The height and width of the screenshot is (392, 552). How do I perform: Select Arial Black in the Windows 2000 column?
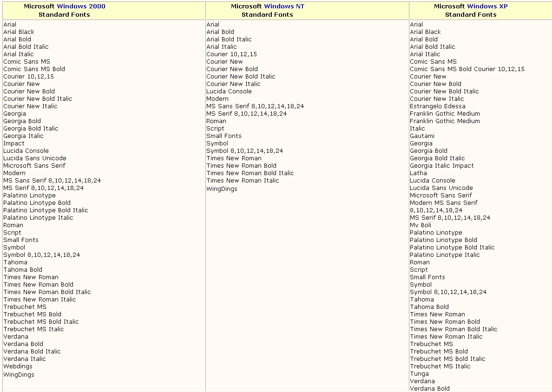19,32
